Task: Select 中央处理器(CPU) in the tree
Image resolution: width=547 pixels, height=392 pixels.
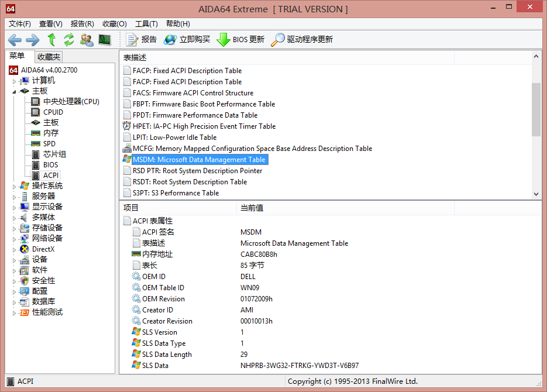Action: click(71, 101)
